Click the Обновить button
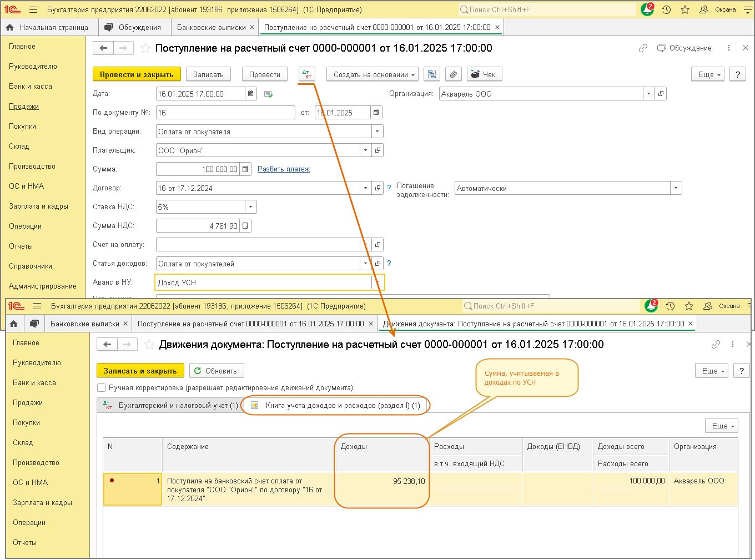Image resolution: width=755 pixels, height=560 pixels. (217, 371)
